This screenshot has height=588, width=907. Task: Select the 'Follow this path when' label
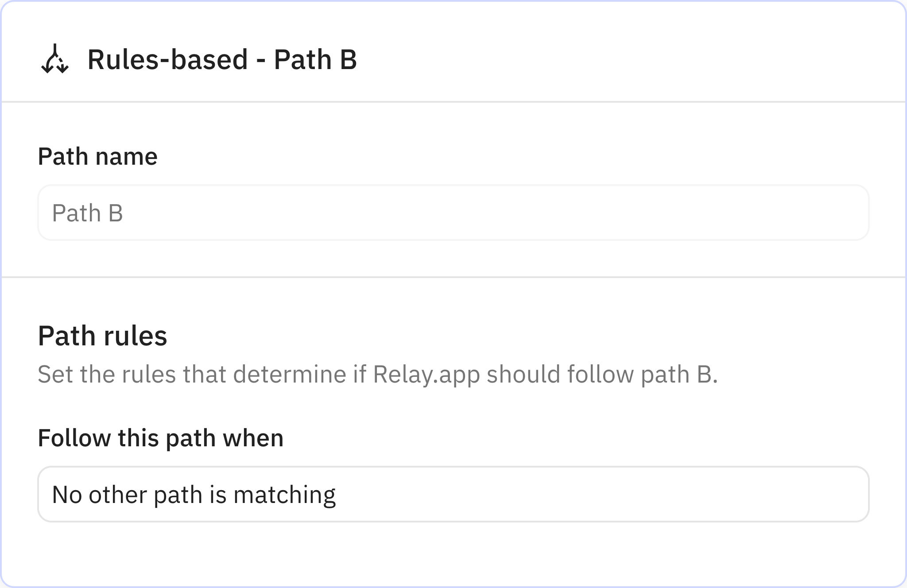point(161,437)
